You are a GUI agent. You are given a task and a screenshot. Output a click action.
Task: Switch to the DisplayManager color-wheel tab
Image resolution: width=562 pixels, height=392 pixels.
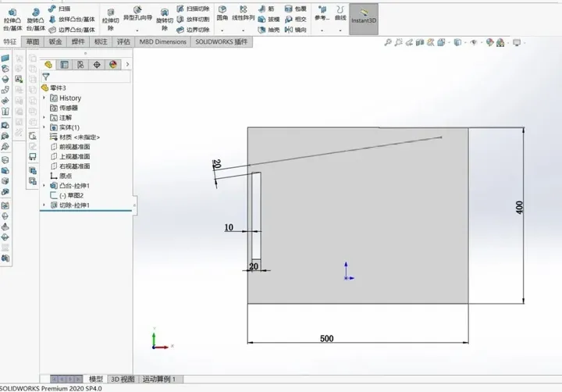(x=113, y=65)
